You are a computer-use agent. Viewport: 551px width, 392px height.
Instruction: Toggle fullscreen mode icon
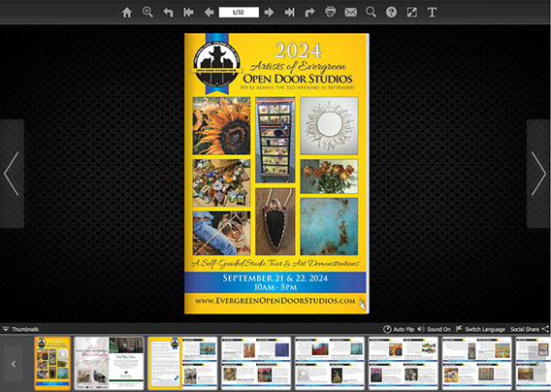412,13
